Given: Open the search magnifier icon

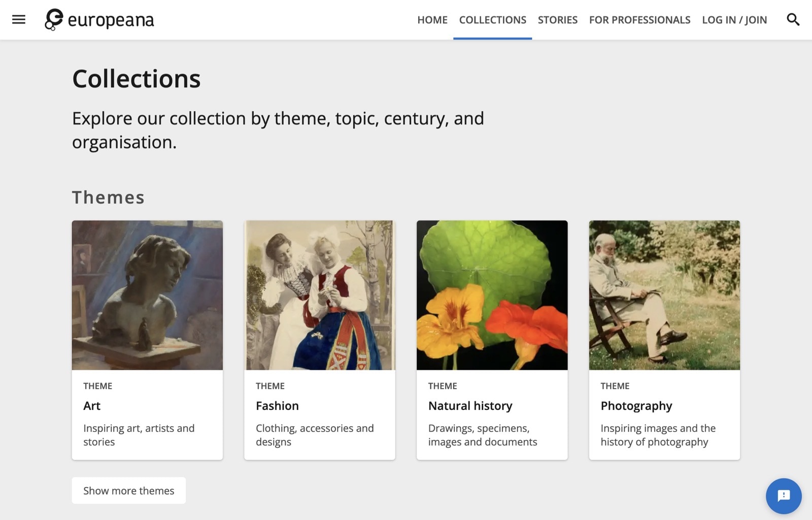Looking at the screenshot, I should pos(793,20).
